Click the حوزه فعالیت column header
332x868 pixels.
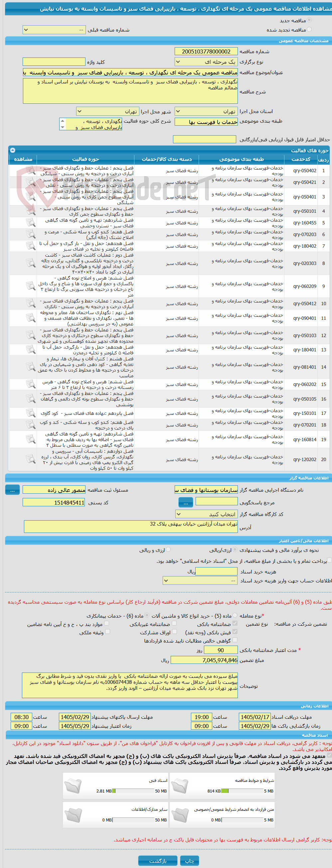click(85, 159)
